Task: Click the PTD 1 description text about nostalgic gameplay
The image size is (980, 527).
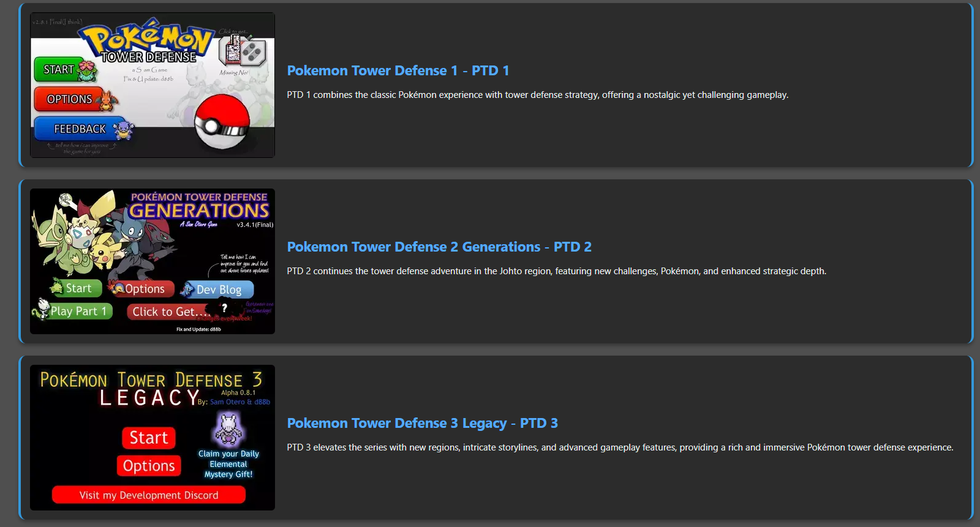Action: [x=538, y=95]
